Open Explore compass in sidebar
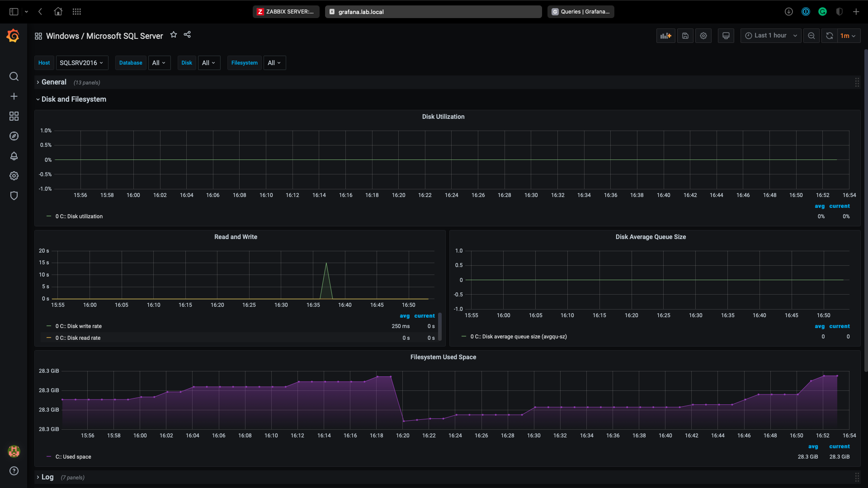868x488 pixels. [14, 136]
